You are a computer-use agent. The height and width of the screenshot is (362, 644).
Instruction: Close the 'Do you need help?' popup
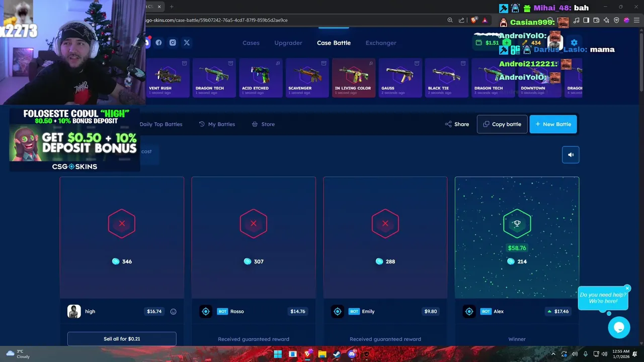pyautogui.click(x=627, y=288)
